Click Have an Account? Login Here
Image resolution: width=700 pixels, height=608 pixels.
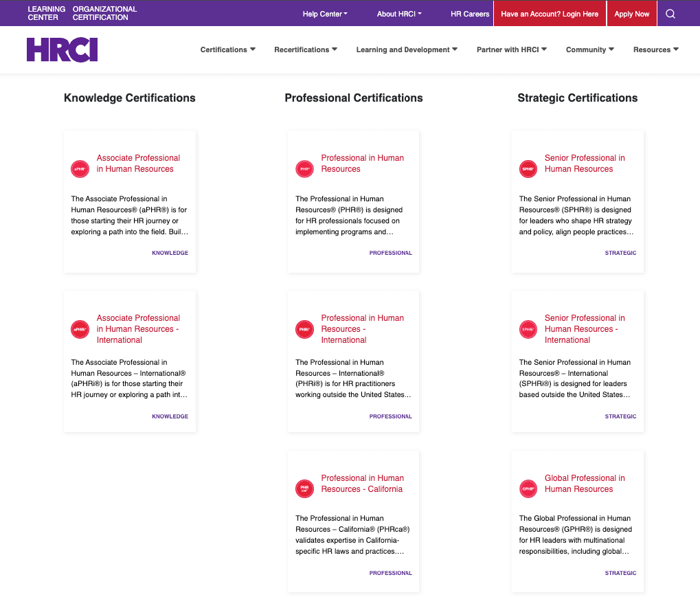coord(550,14)
